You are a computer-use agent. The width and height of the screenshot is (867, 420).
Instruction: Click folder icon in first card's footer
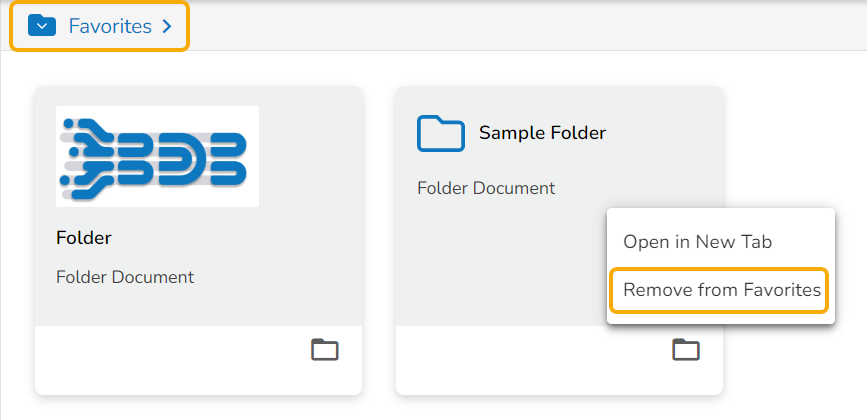(325, 349)
